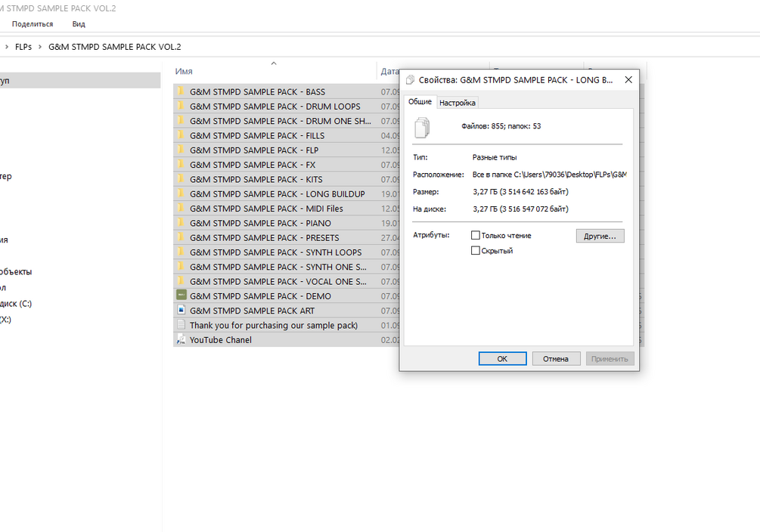
Task: Select диск (C:) in navigation pane
Action: pos(16,304)
